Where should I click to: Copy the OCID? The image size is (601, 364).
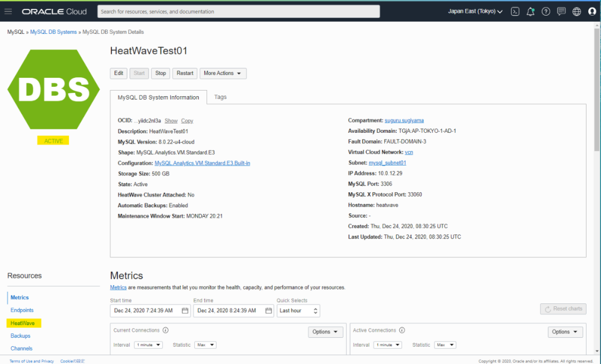(187, 121)
